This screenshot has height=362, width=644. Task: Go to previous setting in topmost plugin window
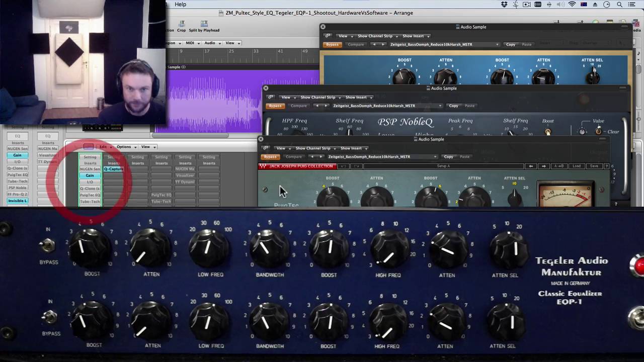pos(373,44)
